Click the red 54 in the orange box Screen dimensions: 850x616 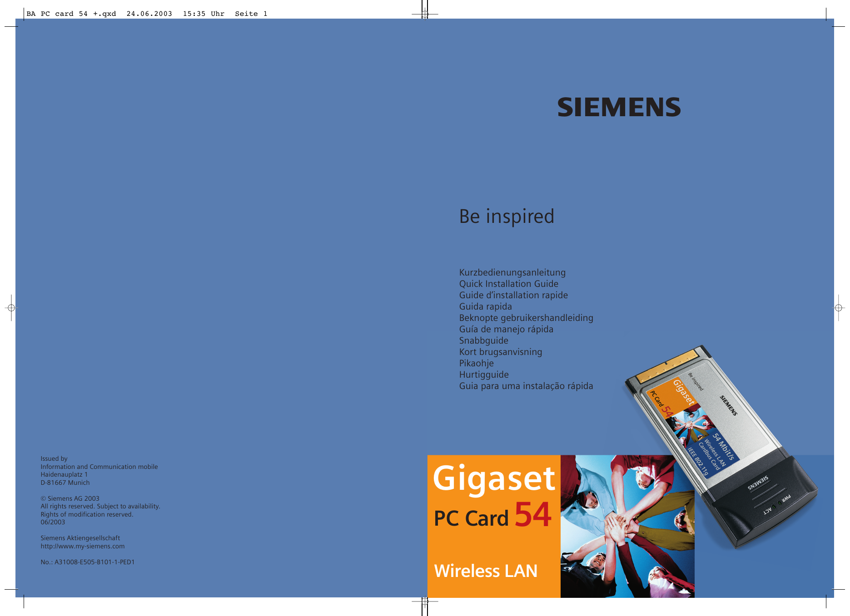click(533, 515)
